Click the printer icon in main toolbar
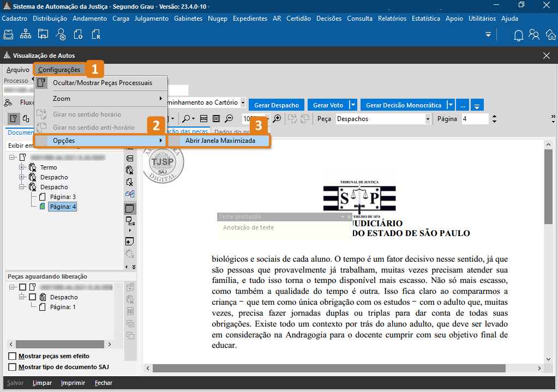The height and width of the screenshot is (392, 558). 9,34
